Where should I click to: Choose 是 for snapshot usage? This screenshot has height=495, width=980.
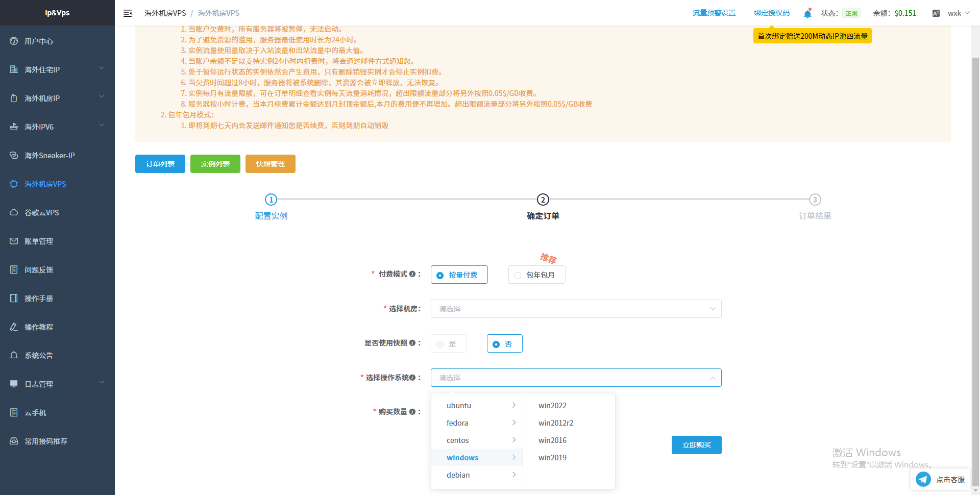click(449, 343)
